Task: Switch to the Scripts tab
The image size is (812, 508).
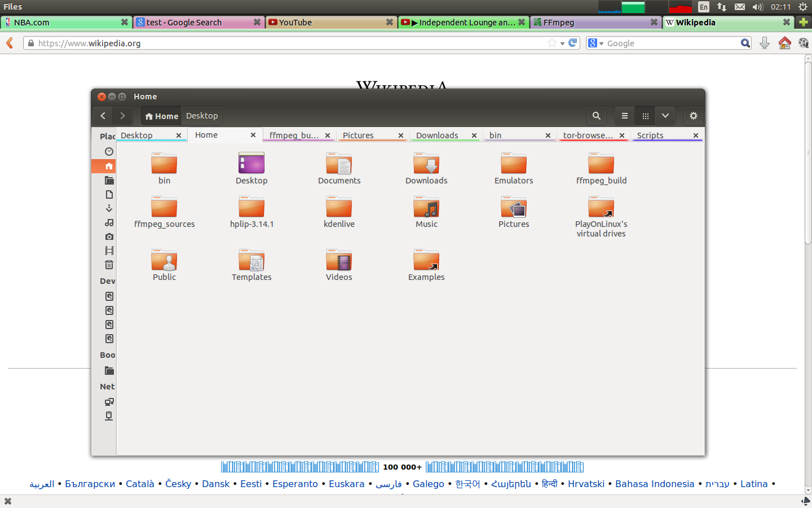Action: pos(650,135)
